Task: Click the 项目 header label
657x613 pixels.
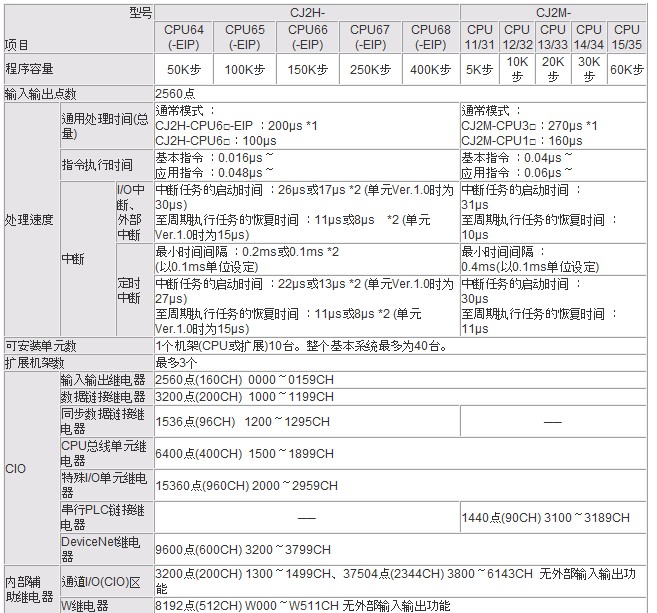Action: point(17,45)
